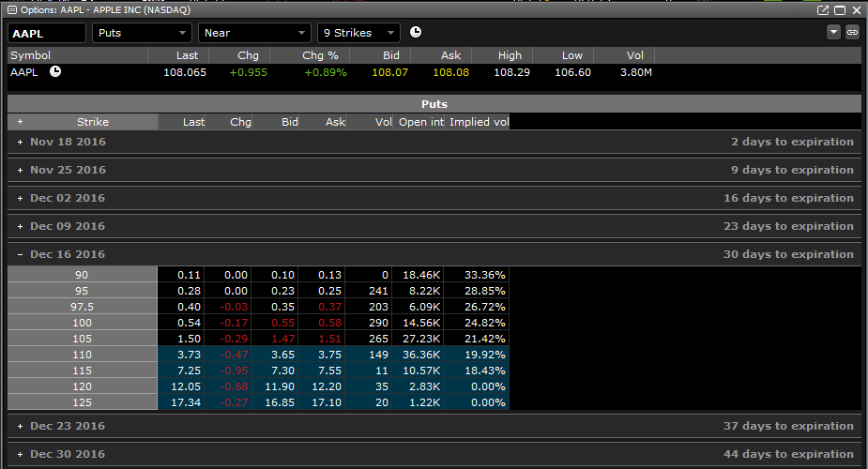Screen dimensions: 868x469
Task: Open the 9 Strikes count dropdown
Action: pyautogui.click(x=358, y=33)
